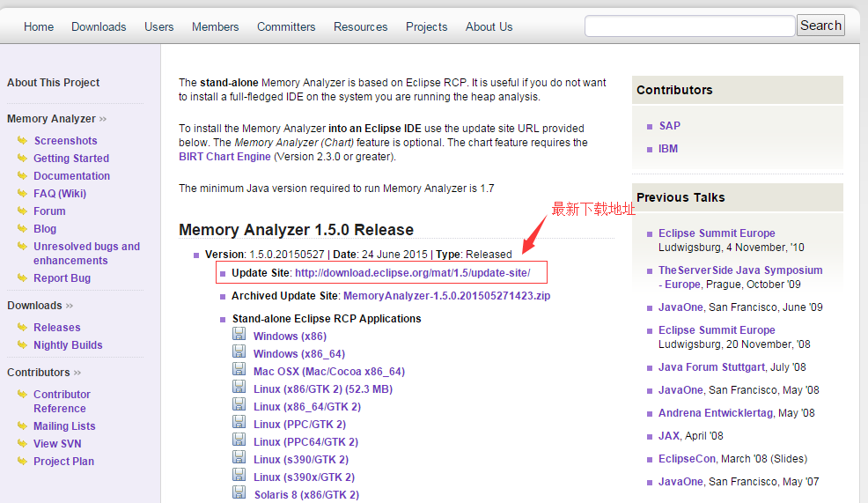Viewport: 868px width, 503px height.
Task: Click the Report Bug link
Action: tap(62, 278)
